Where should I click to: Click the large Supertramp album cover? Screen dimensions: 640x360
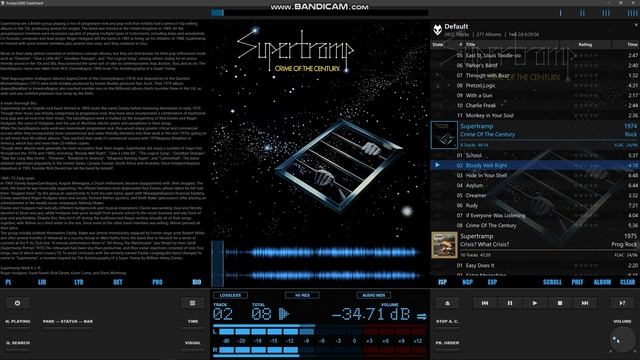[320, 130]
